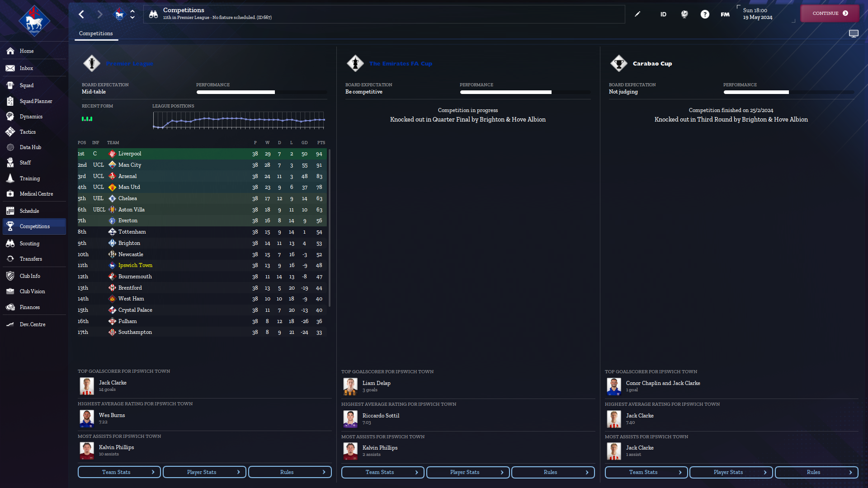This screenshot has height=488, width=868.
Task: Click the monitor display icon
Action: (854, 33)
